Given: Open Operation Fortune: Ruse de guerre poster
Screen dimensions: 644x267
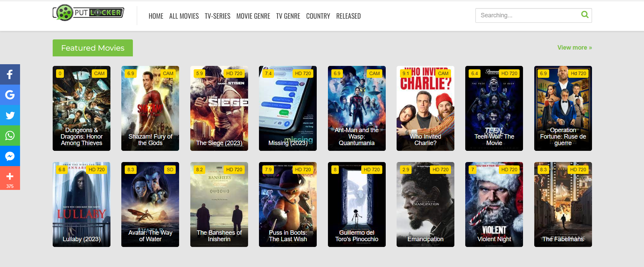Looking at the screenshot, I should point(563,108).
